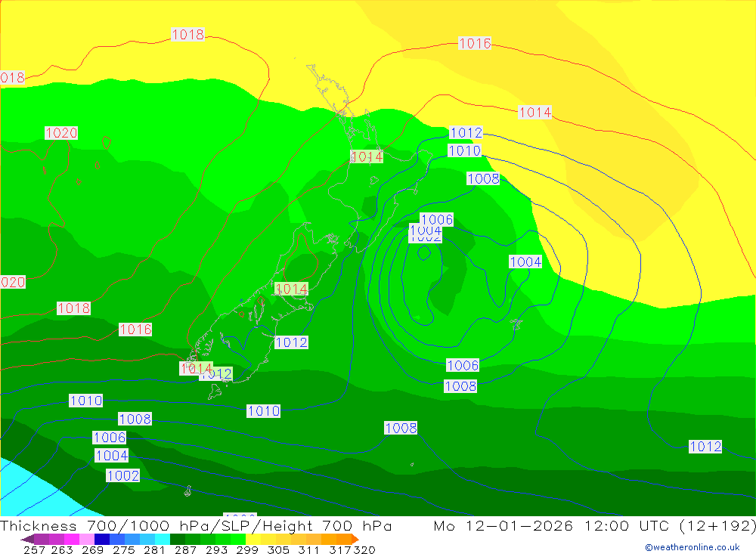Image resolution: width=756 pixels, height=554 pixels.
Task: Click the red 1018 label west of South Island
Action: point(74,308)
